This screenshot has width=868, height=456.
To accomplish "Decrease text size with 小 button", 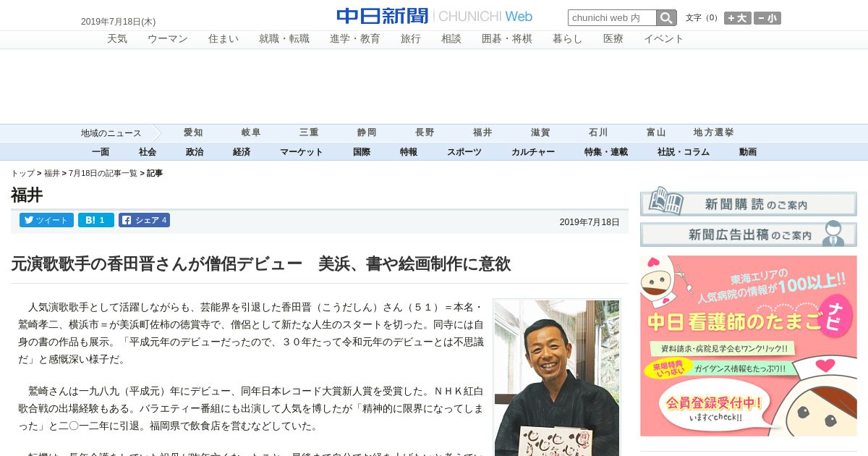I will 767,18.
